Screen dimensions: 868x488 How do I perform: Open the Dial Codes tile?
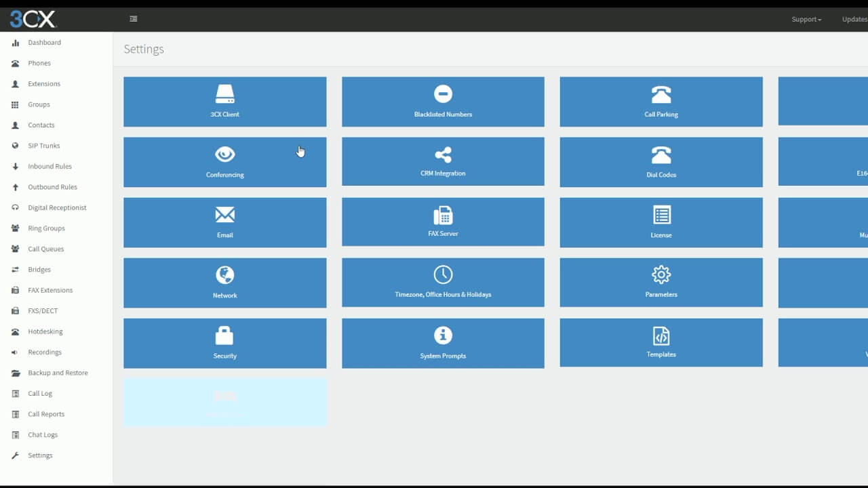(661, 162)
